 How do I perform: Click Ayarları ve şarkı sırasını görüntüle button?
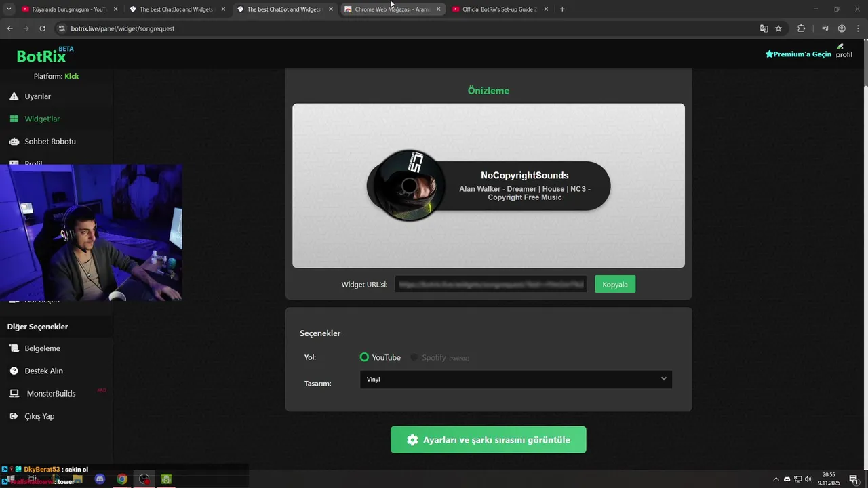(x=488, y=440)
